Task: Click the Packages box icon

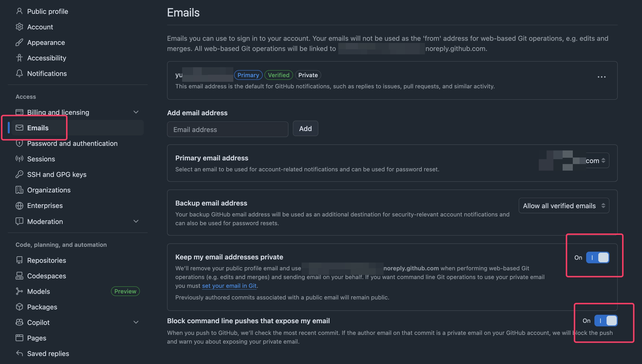Action: point(19,307)
